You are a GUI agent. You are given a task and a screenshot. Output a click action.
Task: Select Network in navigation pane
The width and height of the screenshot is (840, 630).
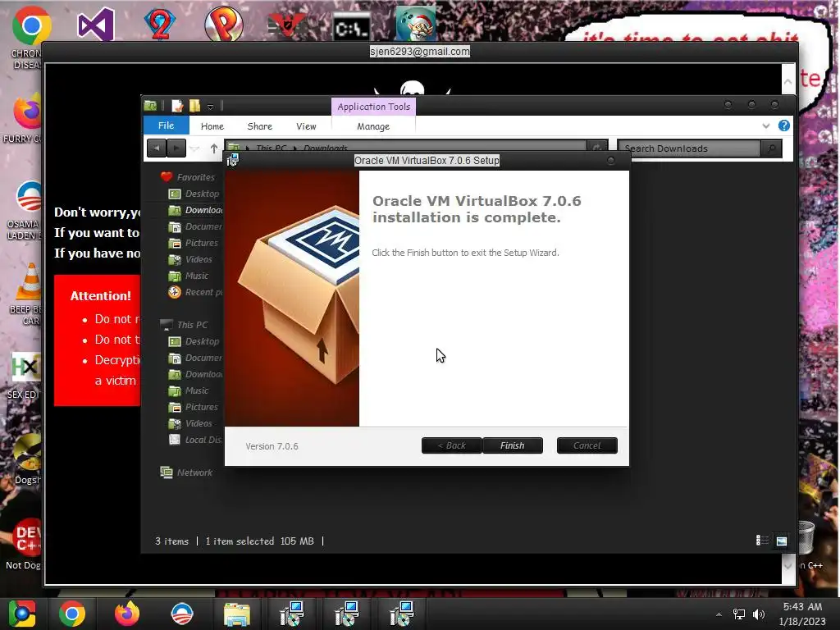[186, 472]
